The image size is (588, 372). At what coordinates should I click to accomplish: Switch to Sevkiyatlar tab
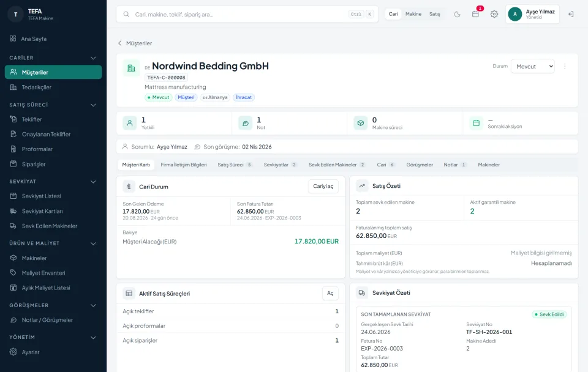(280, 165)
